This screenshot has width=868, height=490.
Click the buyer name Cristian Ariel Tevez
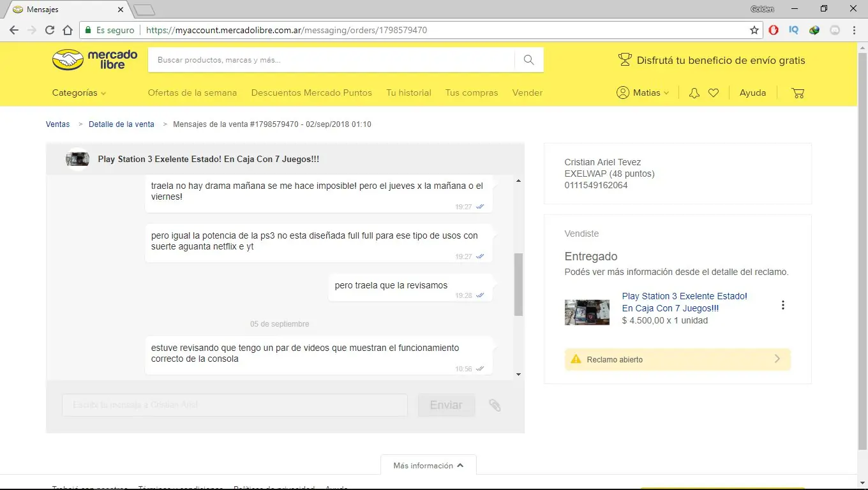pos(602,162)
